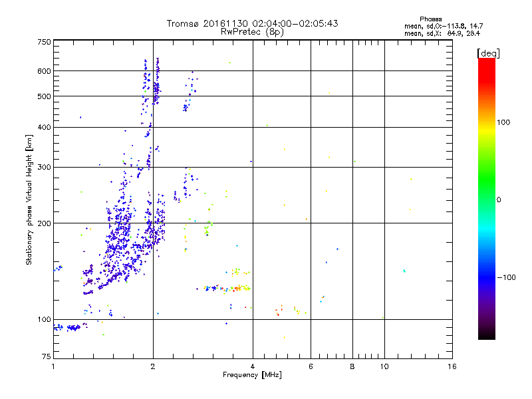Click the y-axis '300' tick label
This screenshot has height=399, width=532.
coord(44,167)
